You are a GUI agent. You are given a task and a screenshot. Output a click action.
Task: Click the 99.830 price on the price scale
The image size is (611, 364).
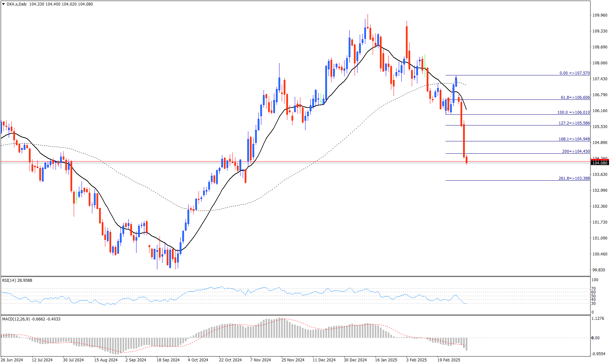click(x=599, y=270)
